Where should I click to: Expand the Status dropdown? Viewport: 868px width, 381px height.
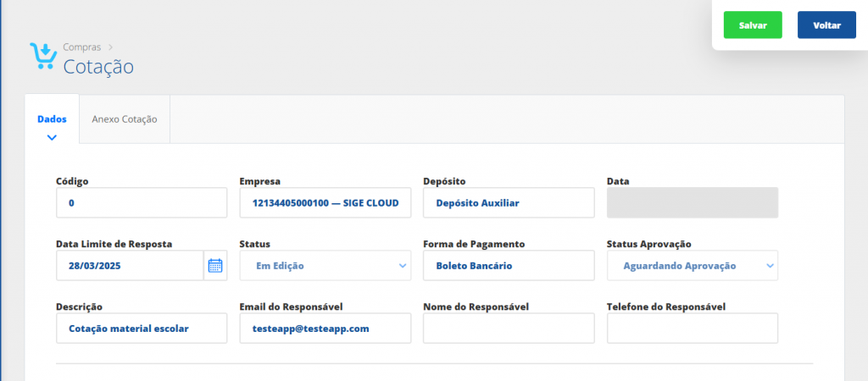pyautogui.click(x=325, y=266)
